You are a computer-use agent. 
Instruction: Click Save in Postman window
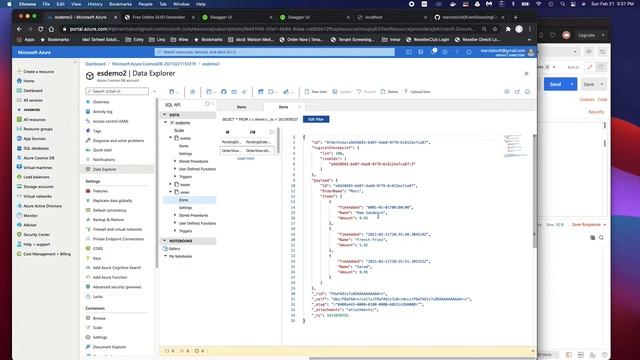point(589,84)
